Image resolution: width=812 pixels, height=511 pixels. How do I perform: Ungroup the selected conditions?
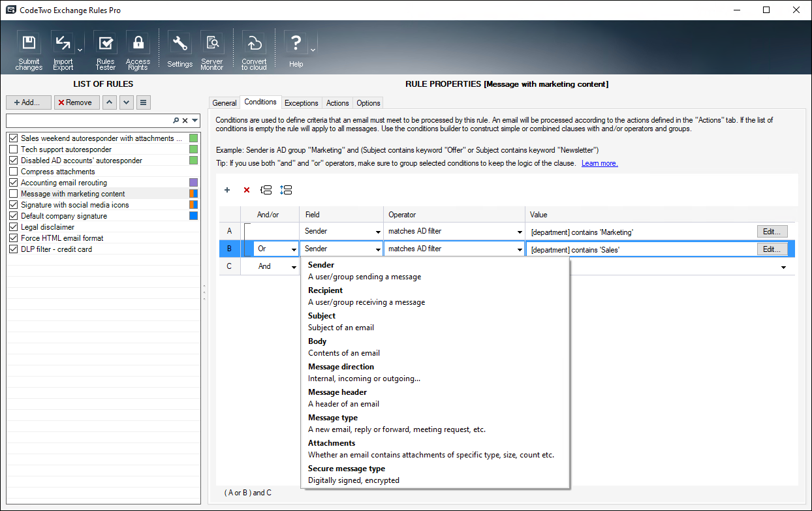pyautogui.click(x=285, y=190)
